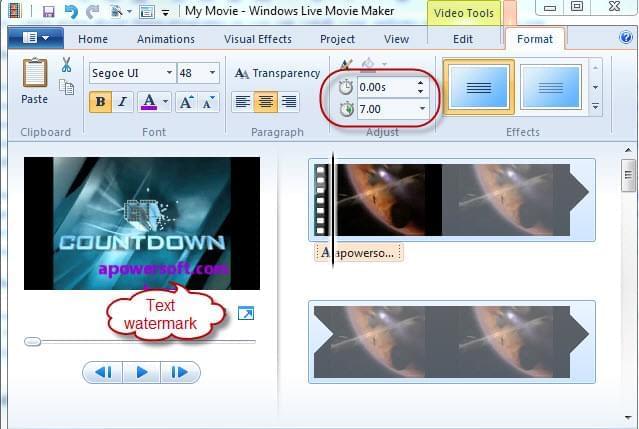Image resolution: width=639 pixels, height=429 pixels.
Task: Open the Visual Effects tab
Action: (x=258, y=39)
